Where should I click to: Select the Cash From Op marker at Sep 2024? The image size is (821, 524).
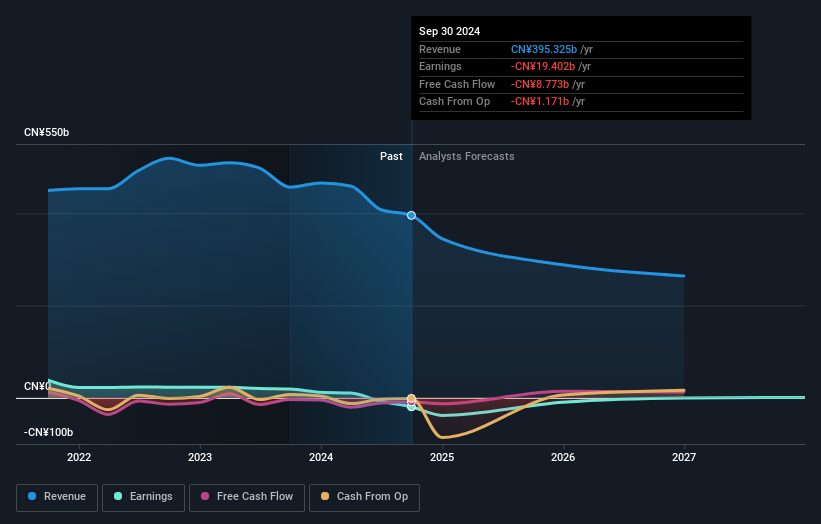coord(412,398)
